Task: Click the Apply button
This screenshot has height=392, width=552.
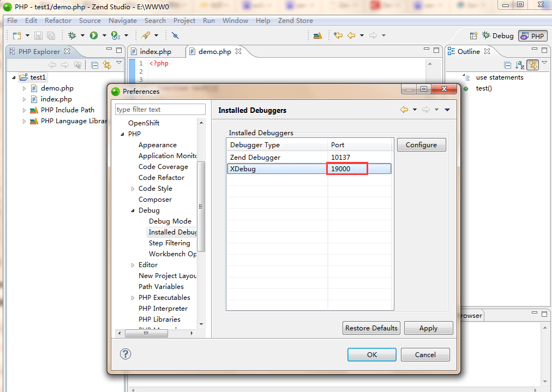Action: click(x=428, y=328)
